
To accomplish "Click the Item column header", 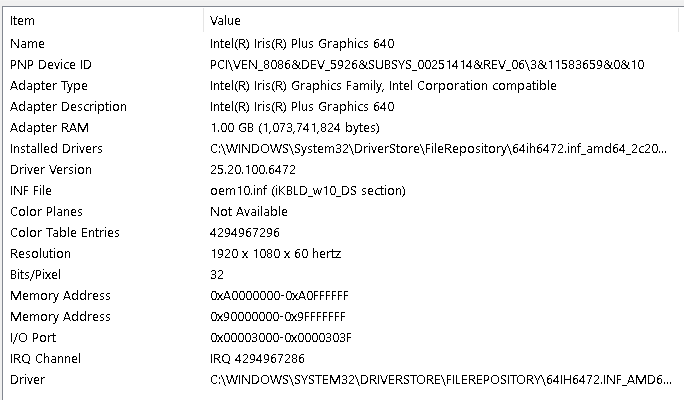I will pyautogui.click(x=104, y=21).
